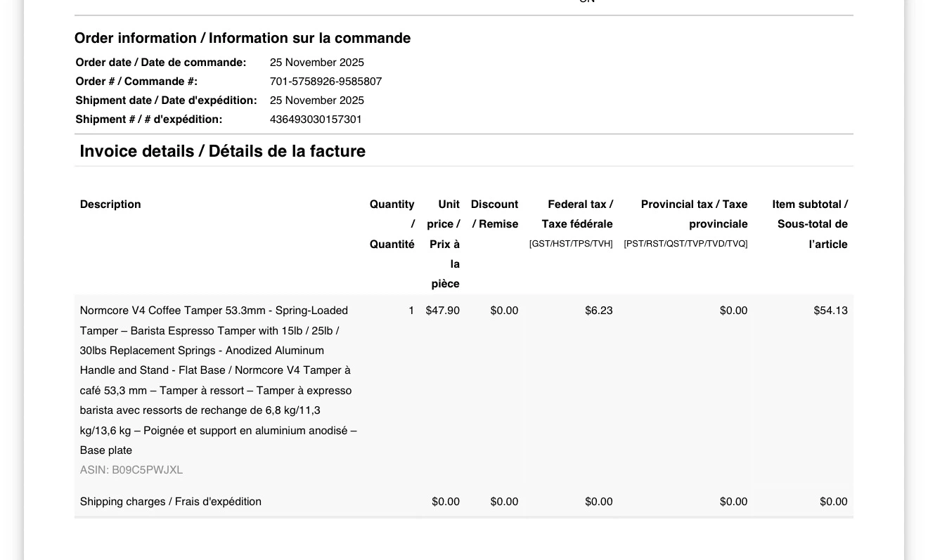Click the ASIN B09C5PWJXL text
The width and height of the screenshot is (928, 560).
(x=131, y=470)
